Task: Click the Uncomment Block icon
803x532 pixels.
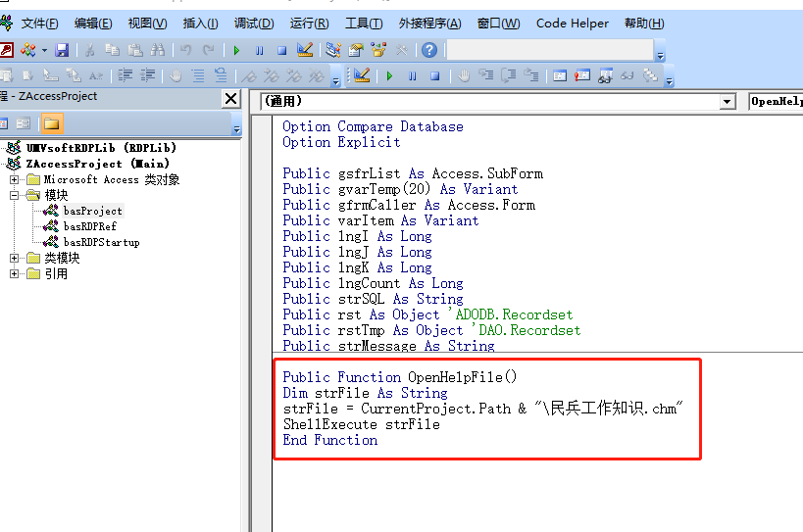Action: [221, 75]
